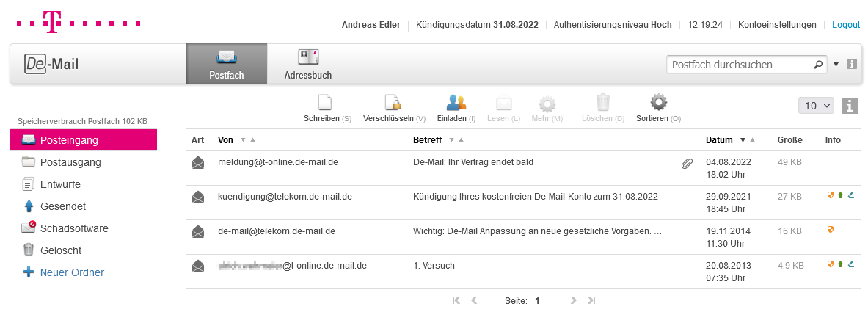Switch to the Postfach tab
The image size is (868, 323).
[227, 64]
